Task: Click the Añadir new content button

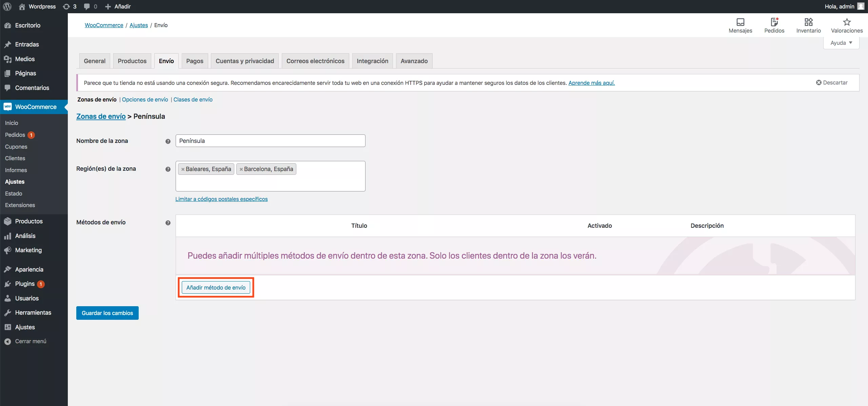Action: pos(118,6)
